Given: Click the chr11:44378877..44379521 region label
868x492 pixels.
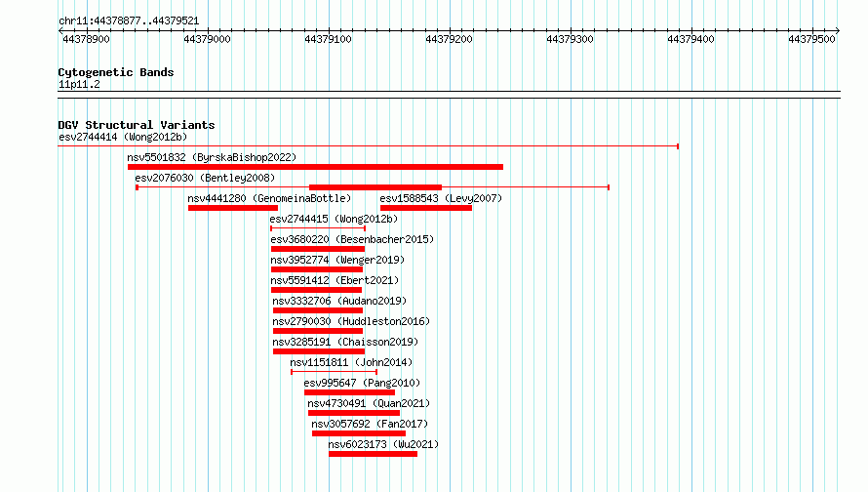Looking at the screenshot, I should coord(129,20).
